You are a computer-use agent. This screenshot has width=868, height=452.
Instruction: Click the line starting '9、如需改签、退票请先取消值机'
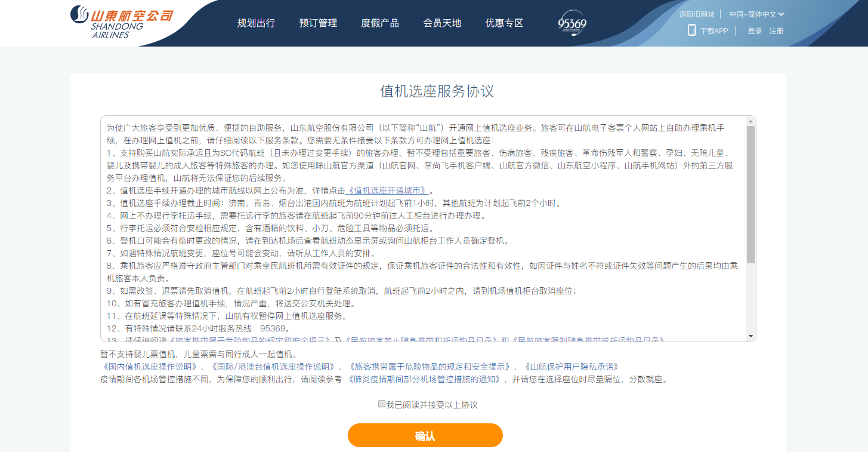[342, 291]
